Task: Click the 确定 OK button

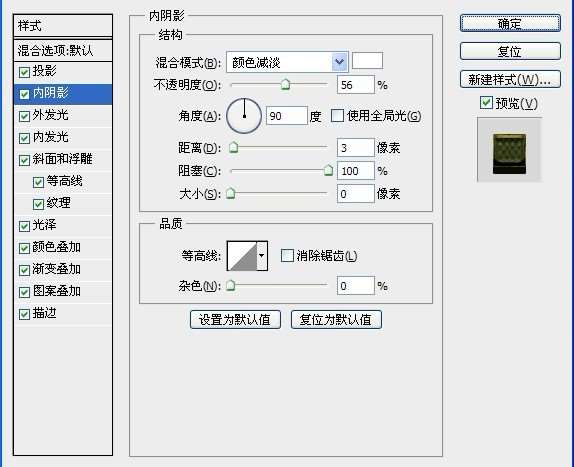Action: pyautogui.click(x=510, y=23)
